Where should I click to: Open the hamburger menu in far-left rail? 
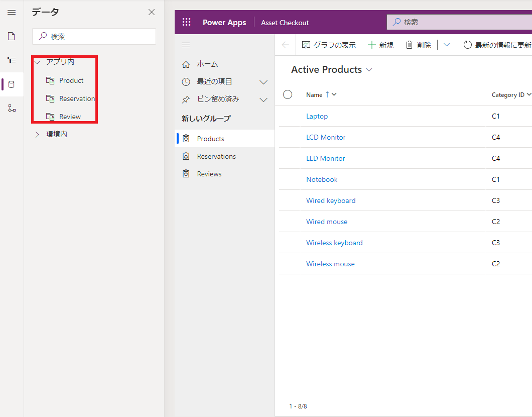[12, 13]
